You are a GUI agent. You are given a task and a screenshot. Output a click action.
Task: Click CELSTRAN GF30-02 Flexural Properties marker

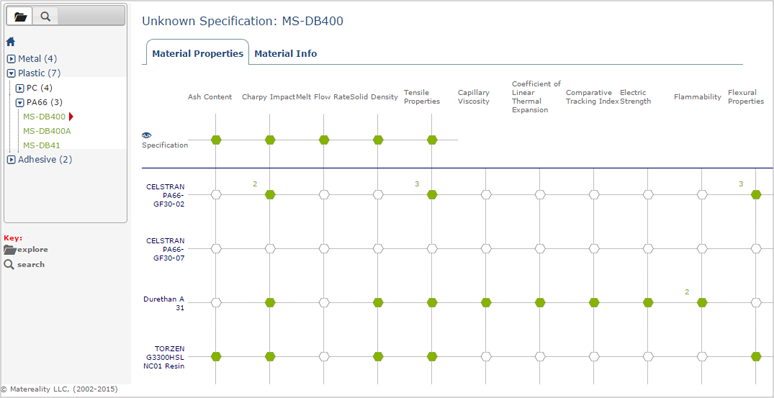[x=756, y=195]
